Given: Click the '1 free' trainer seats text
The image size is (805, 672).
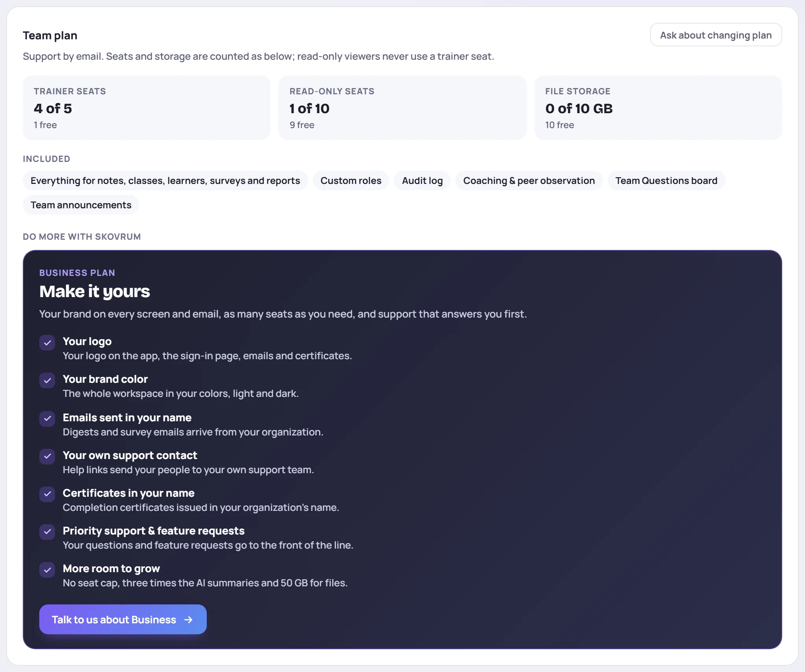Looking at the screenshot, I should click(x=45, y=125).
